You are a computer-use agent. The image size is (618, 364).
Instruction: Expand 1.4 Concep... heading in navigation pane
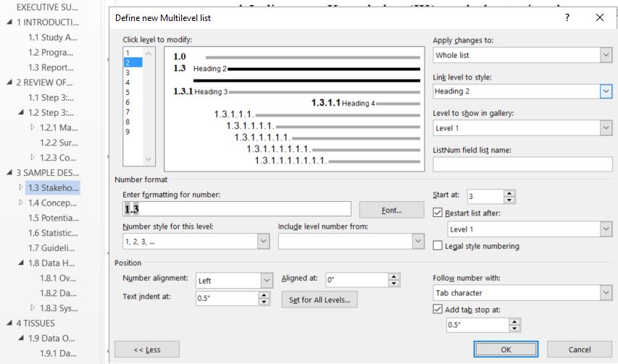[x=21, y=203]
